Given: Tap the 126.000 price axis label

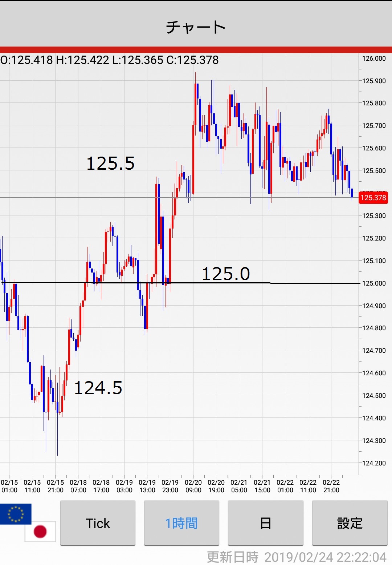Looking at the screenshot, I should click(x=374, y=58).
